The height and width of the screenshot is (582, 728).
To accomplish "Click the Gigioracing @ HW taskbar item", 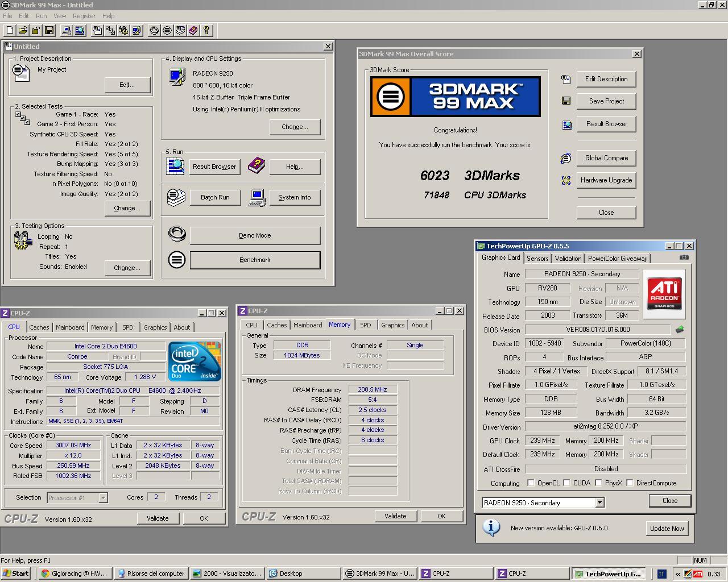I will tap(75, 573).
